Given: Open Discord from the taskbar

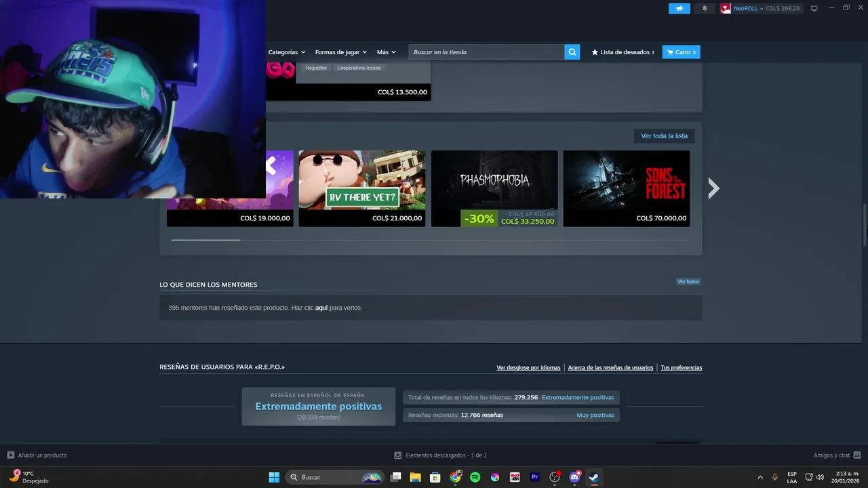Looking at the screenshot, I should coord(575,477).
